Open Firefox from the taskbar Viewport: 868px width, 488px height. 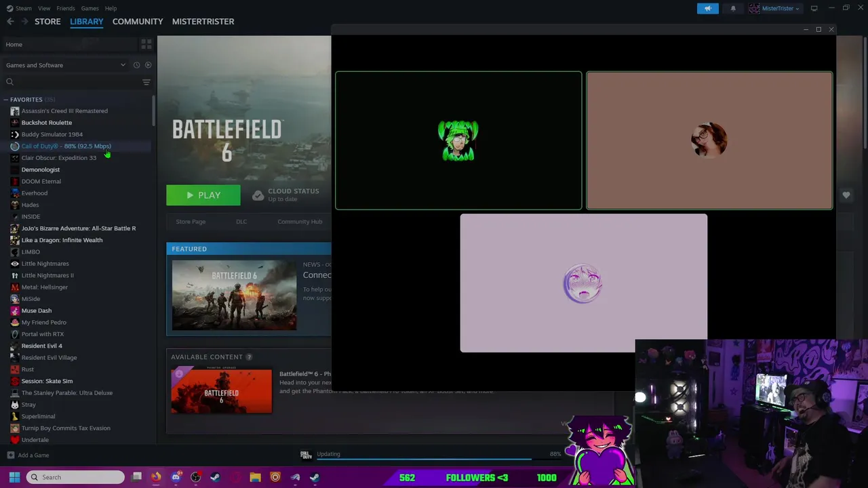coord(156,477)
